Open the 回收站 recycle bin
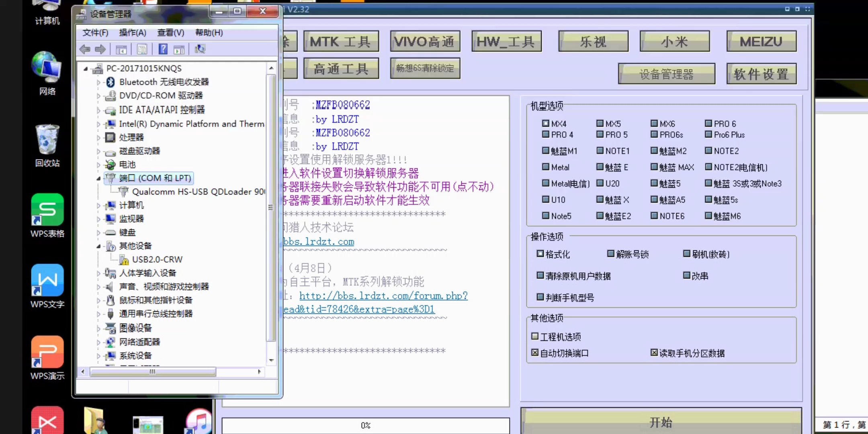Image resolution: width=868 pixels, height=434 pixels. coord(47,145)
